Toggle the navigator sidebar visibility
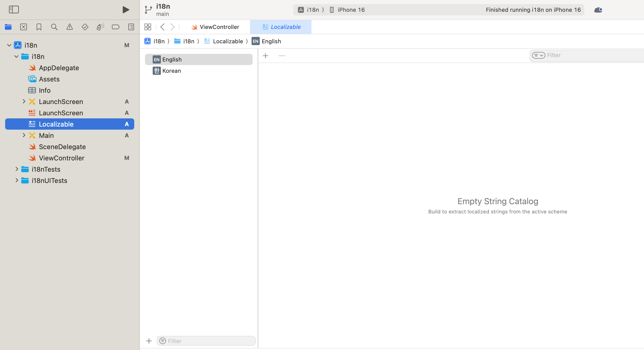 click(x=14, y=10)
